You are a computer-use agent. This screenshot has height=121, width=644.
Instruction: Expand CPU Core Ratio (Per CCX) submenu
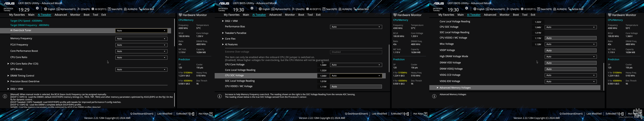coord(23,64)
